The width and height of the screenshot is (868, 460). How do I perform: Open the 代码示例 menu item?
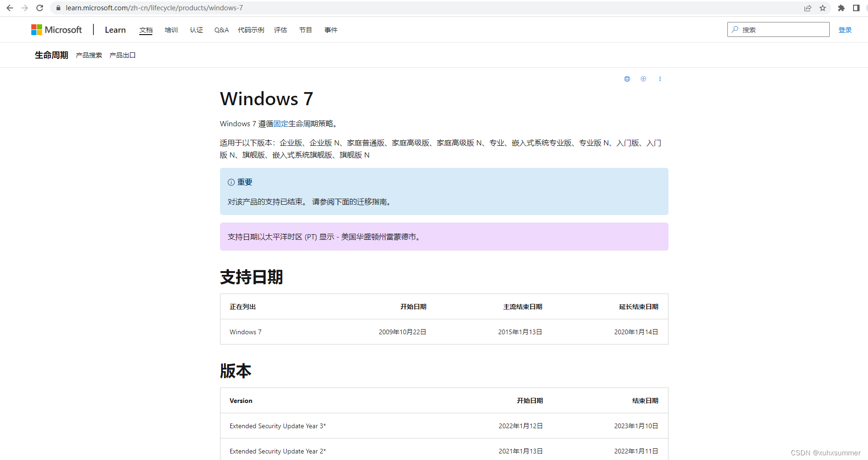(251, 30)
